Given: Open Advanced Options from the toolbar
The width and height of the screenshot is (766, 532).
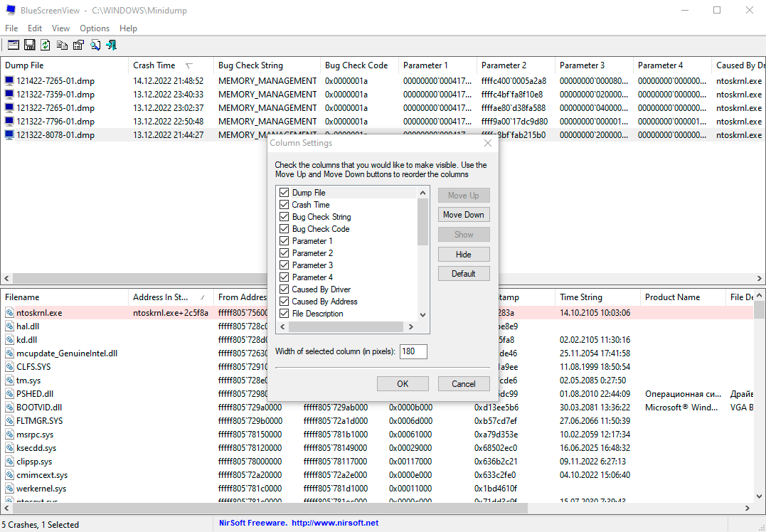Looking at the screenshot, I should click(14, 45).
